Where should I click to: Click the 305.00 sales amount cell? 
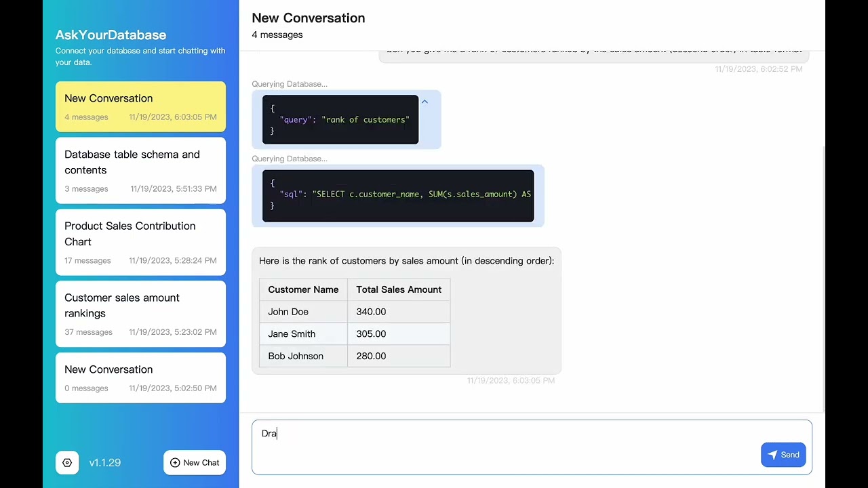[399, 333]
